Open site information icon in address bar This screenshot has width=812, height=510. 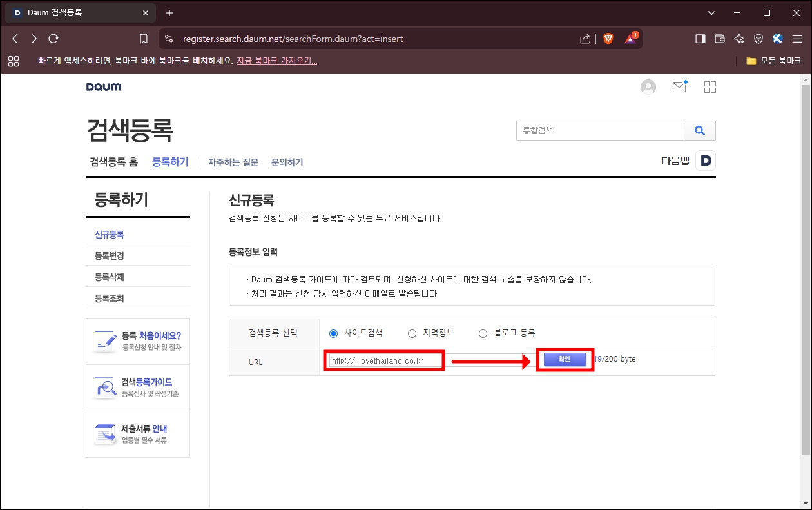pyautogui.click(x=169, y=39)
